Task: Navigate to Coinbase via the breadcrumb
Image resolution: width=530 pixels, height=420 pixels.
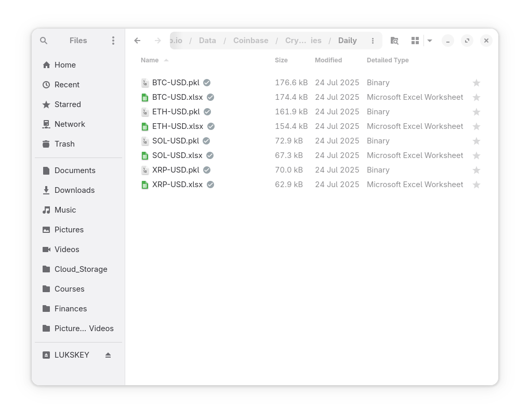Action: coord(251,40)
